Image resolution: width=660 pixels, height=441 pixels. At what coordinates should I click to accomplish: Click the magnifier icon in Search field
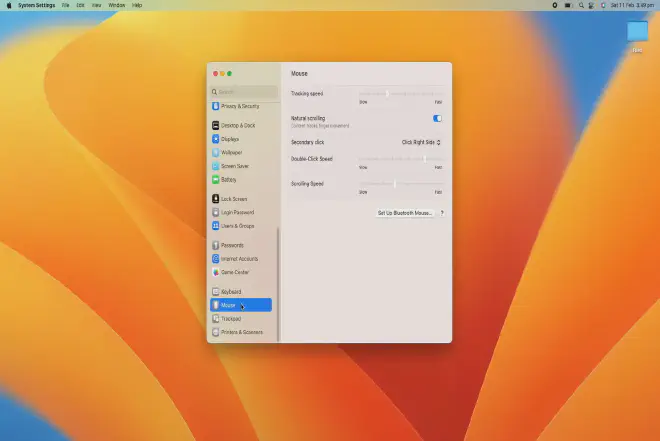(214, 92)
